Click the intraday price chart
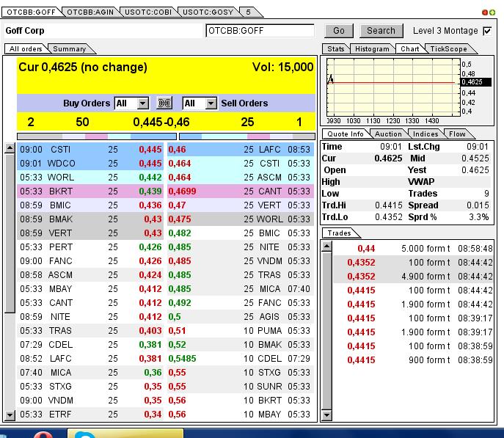The width and height of the screenshot is (504, 438). pyautogui.click(x=393, y=87)
